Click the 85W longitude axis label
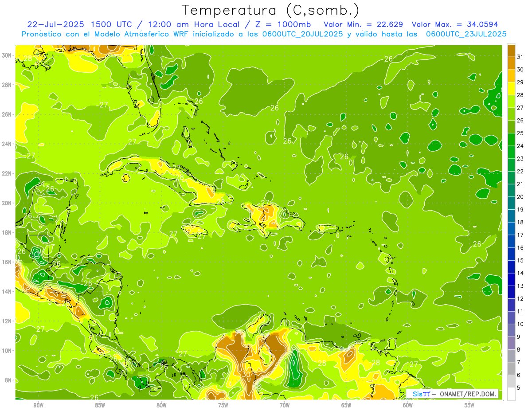Image resolution: width=532 pixels, height=411 pixels. 100,405
